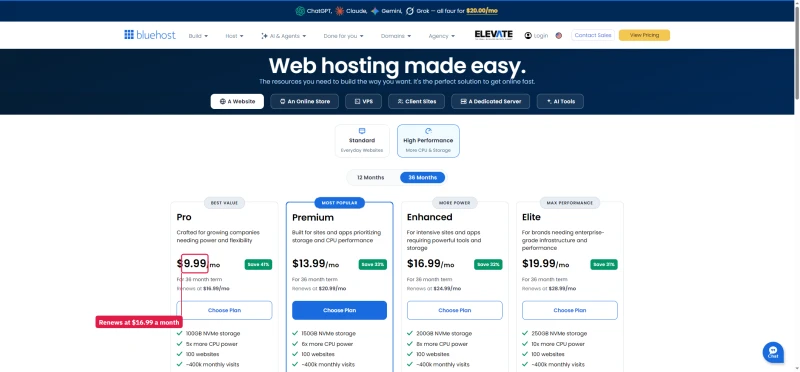Viewport: 800px width, 372px height.
Task: Switch to An Online Store tab
Action: pyautogui.click(x=305, y=102)
